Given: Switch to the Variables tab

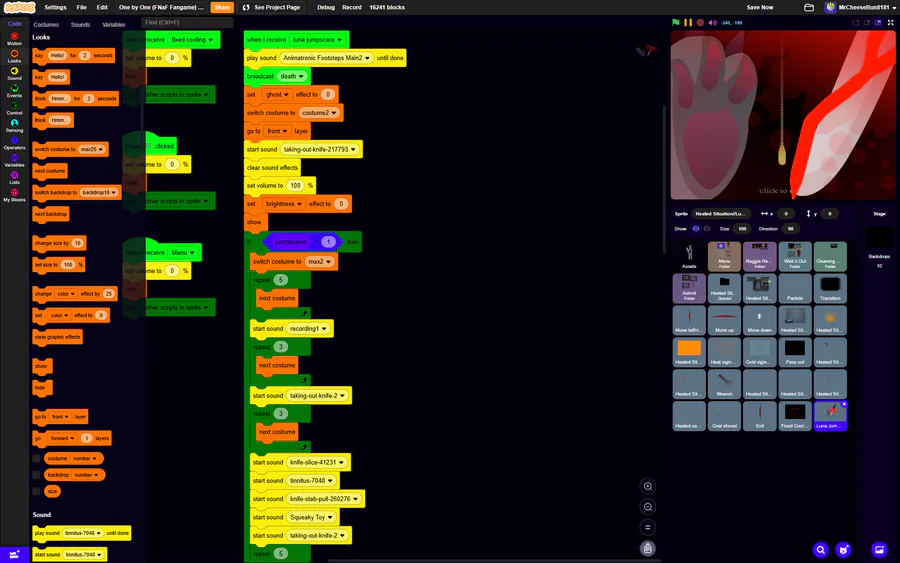Looking at the screenshot, I should [x=114, y=25].
